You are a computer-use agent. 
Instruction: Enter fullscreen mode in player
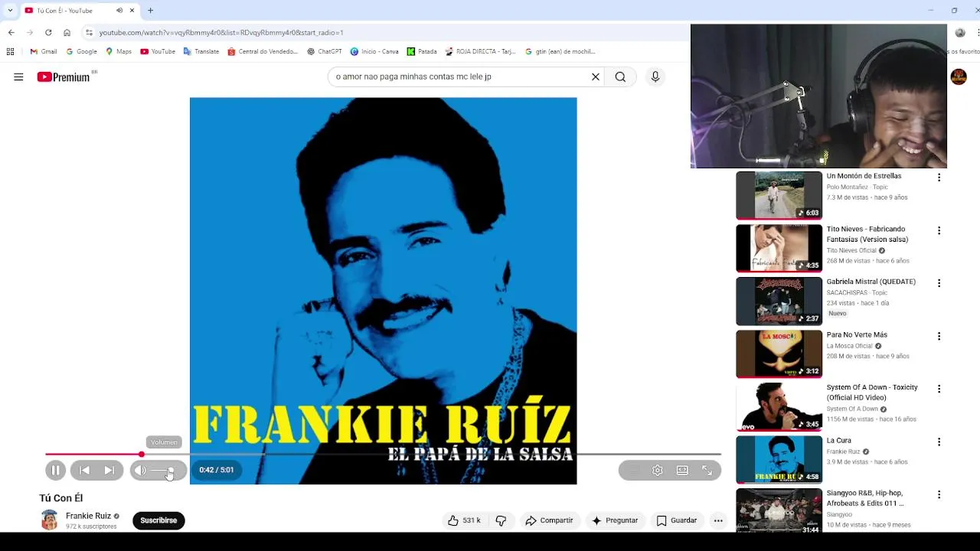707,470
